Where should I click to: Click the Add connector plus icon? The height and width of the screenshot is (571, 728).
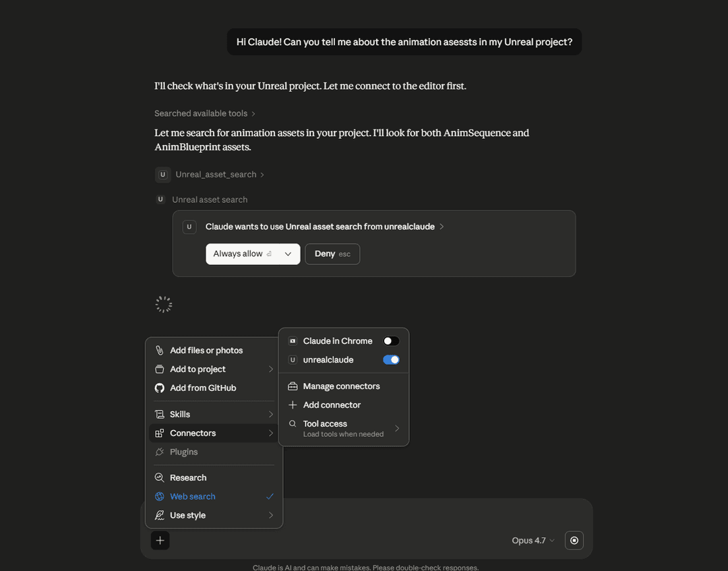tap(293, 404)
